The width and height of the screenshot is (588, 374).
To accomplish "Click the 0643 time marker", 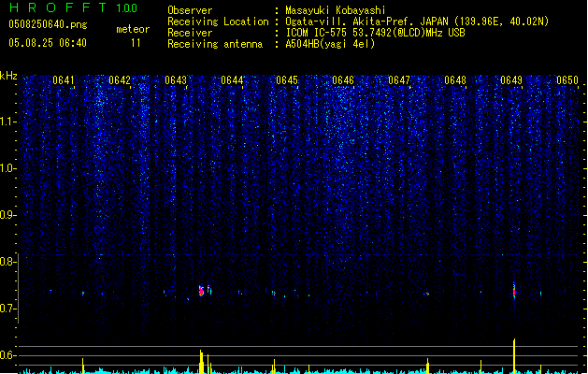I will click(176, 80).
